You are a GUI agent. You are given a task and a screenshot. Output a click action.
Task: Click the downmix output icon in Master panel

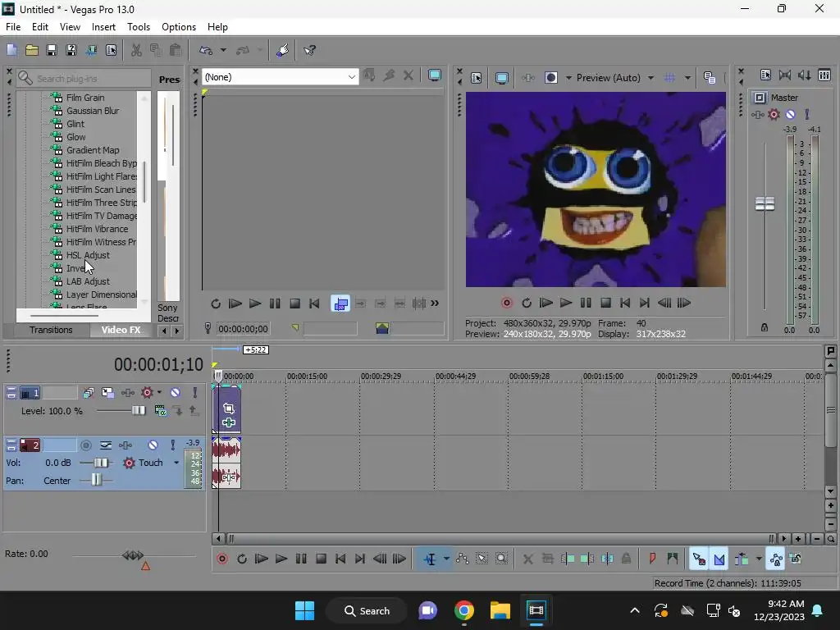[x=785, y=75]
